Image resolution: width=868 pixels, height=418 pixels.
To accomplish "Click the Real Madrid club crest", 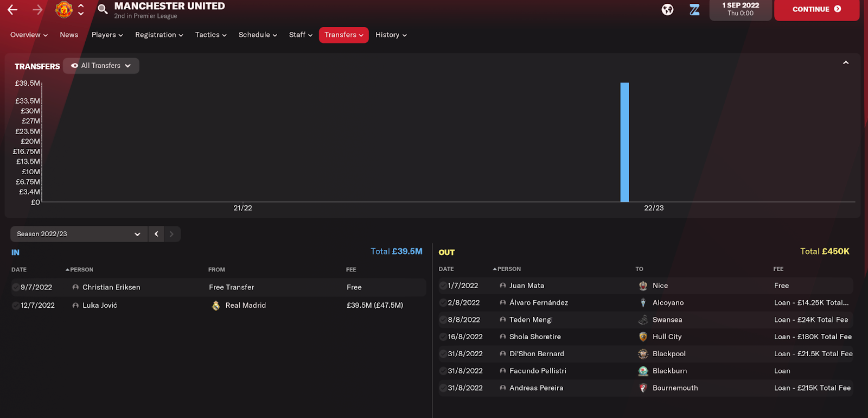I will (216, 306).
